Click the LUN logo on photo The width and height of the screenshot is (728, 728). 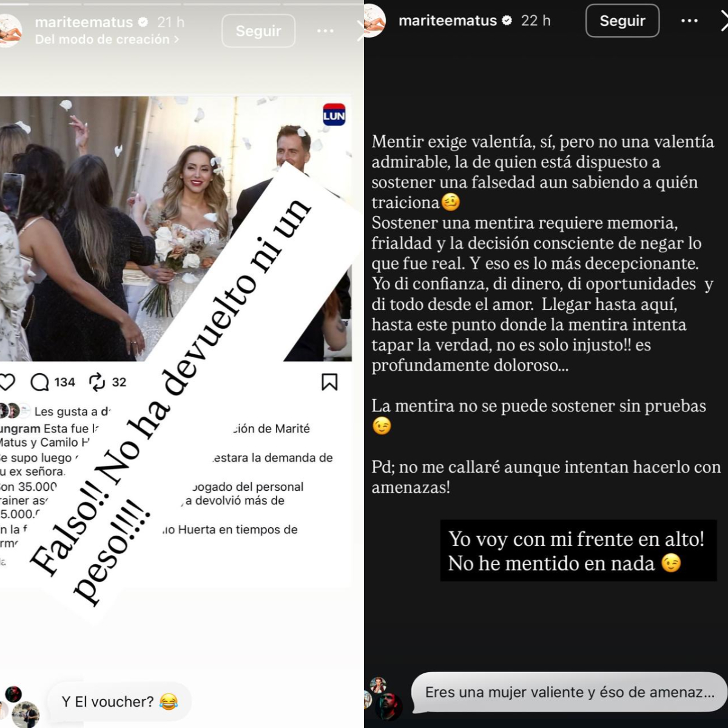(x=334, y=115)
